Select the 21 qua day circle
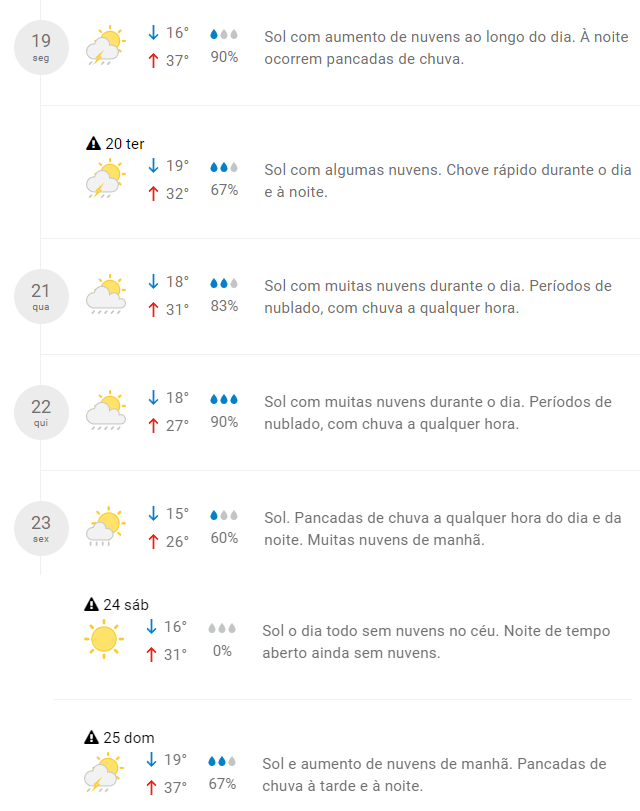The image size is (640, 811). pos(41,296)
